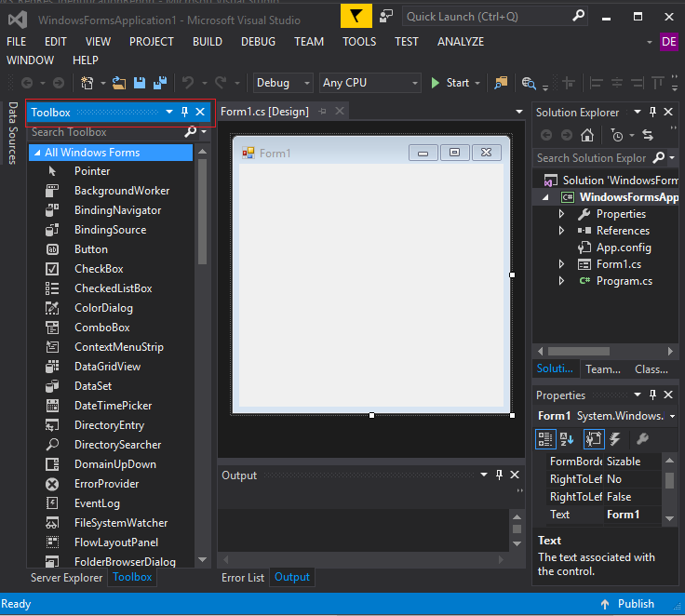Open the Data Sources side tab
685x616 pixels.
tap(13, 133)
